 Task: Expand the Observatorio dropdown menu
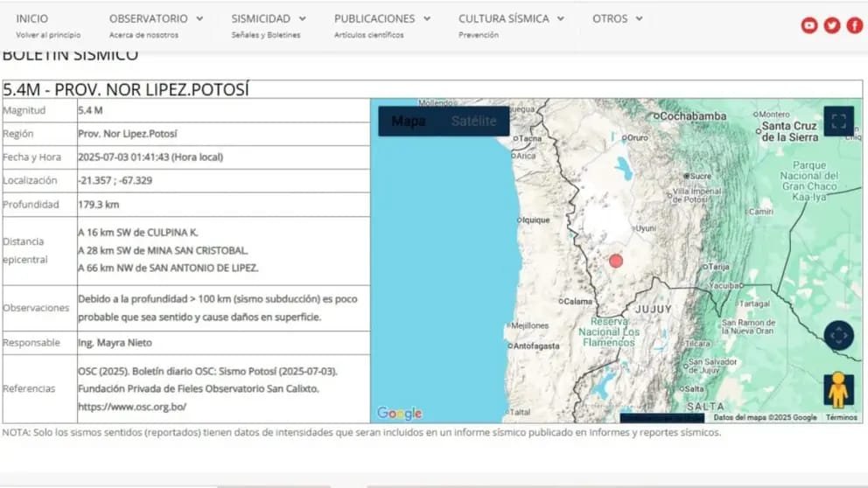coord(156,18)
